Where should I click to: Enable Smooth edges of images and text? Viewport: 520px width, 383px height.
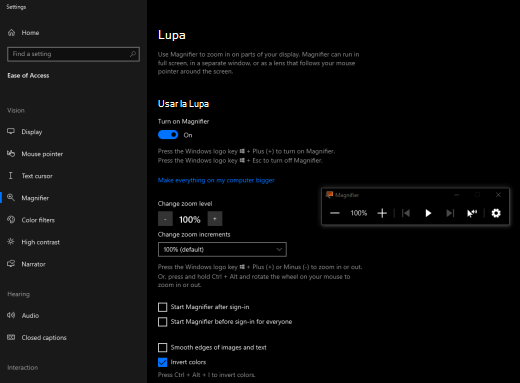click(x=162, y=348)
